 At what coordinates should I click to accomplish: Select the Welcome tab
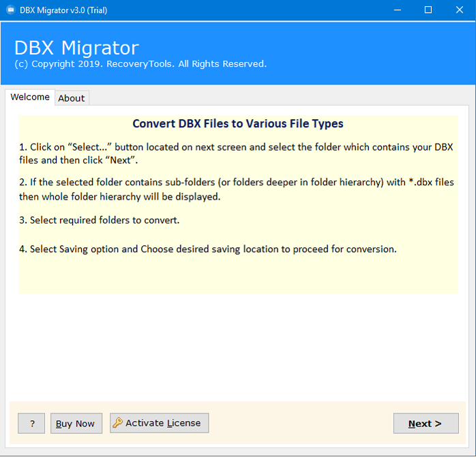tap(30, 97)
